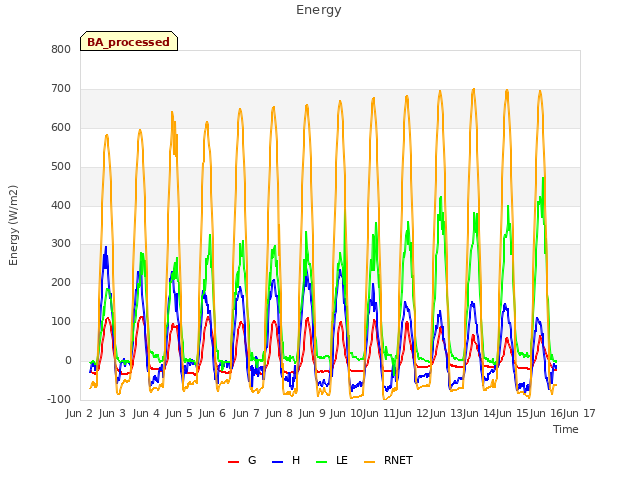
Task: Click the Jun 13 x-axis tick label
Action: pyautogui.click(x=445, y=413)
